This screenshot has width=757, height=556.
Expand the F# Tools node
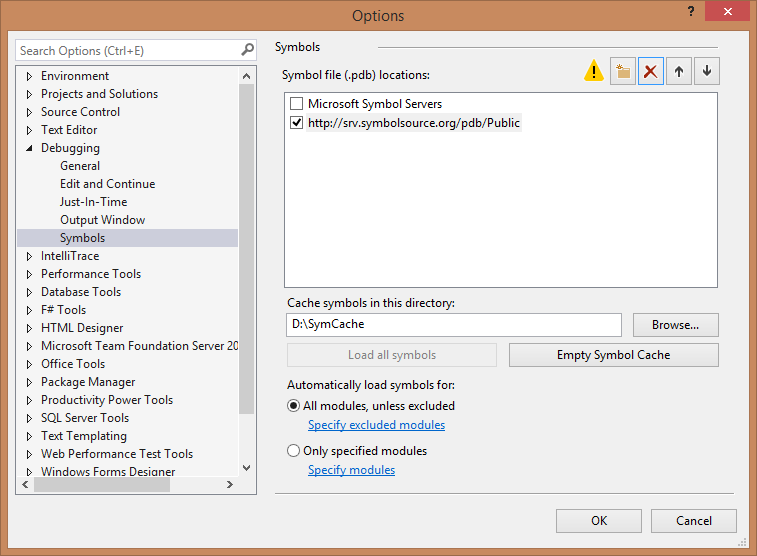[29, 310]
